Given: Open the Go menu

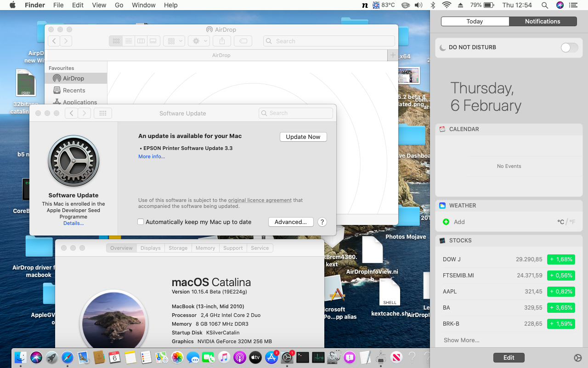Looking at the screenshot, I should [119, 5].
